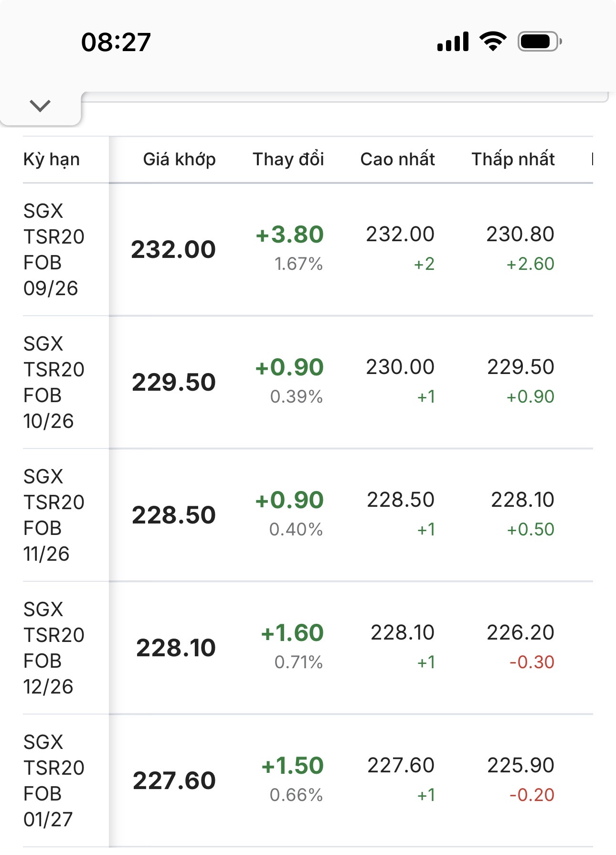Sort by Cao nhất column header
Viewport: 616px width, 855px height.
pyautogui.click(x=398, y=159)
